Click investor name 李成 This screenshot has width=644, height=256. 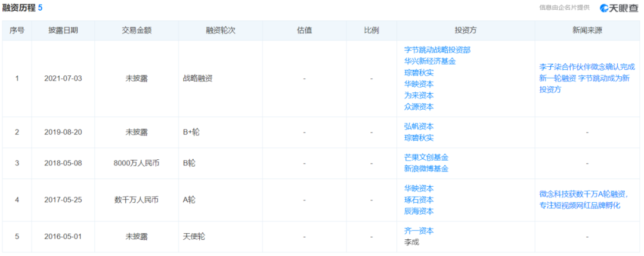click(x=411, y=242)
